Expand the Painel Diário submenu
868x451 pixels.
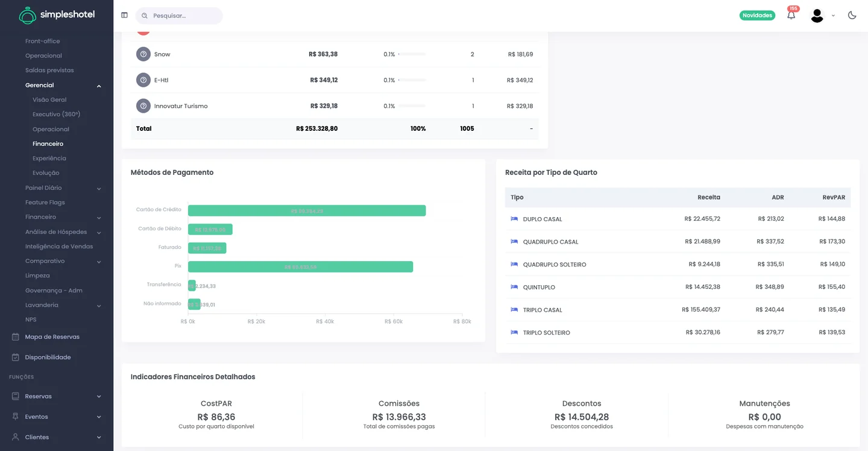click(99, 188)
